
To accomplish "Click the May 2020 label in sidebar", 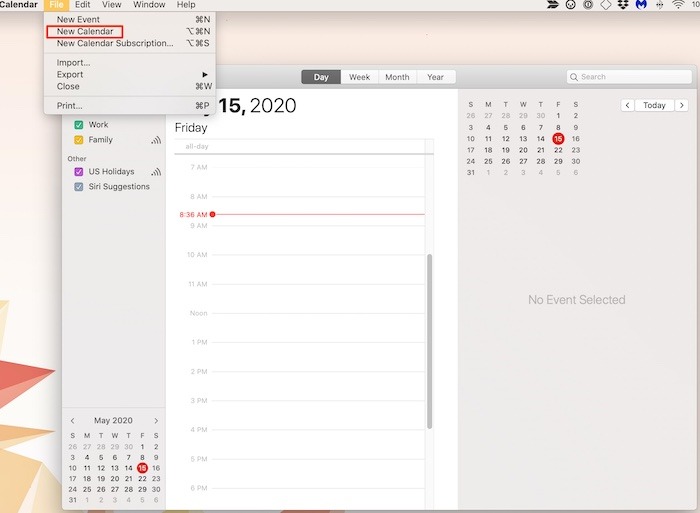I will click(x=113, y=421).
